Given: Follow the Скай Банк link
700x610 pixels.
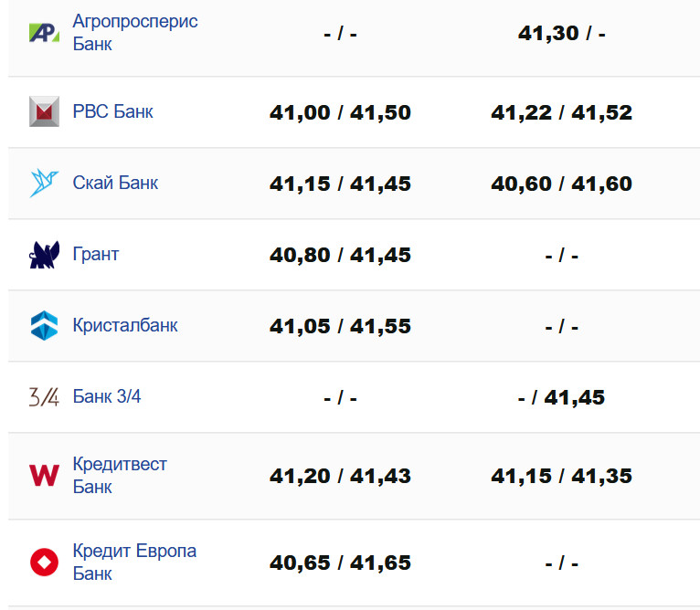Looking at the screenshot, I should click(x=115, y=183).
